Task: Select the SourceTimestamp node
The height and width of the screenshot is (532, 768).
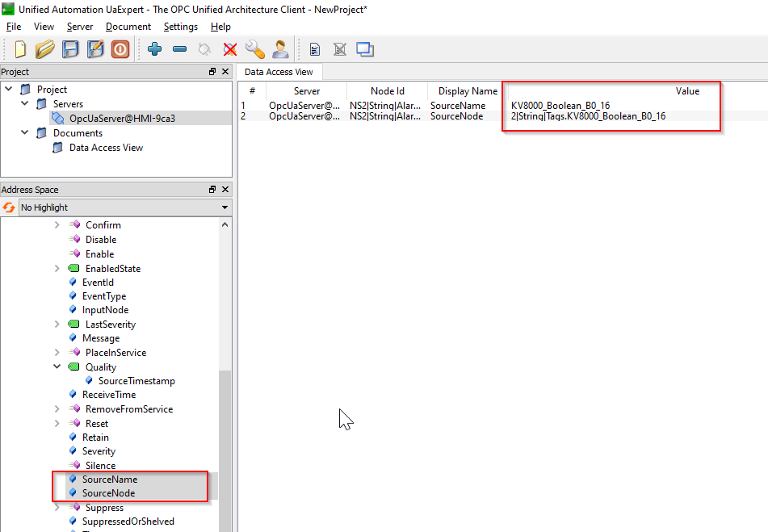Action: tap(136, 381)
